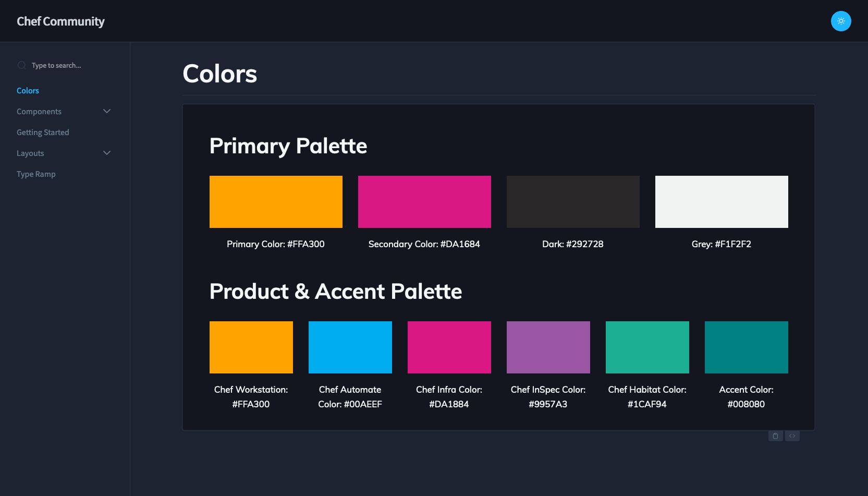The width and height of the screenshot is (868, 496).
Task: Pick the Grey #F1F2F2 swatch
Action: point(722,202)
